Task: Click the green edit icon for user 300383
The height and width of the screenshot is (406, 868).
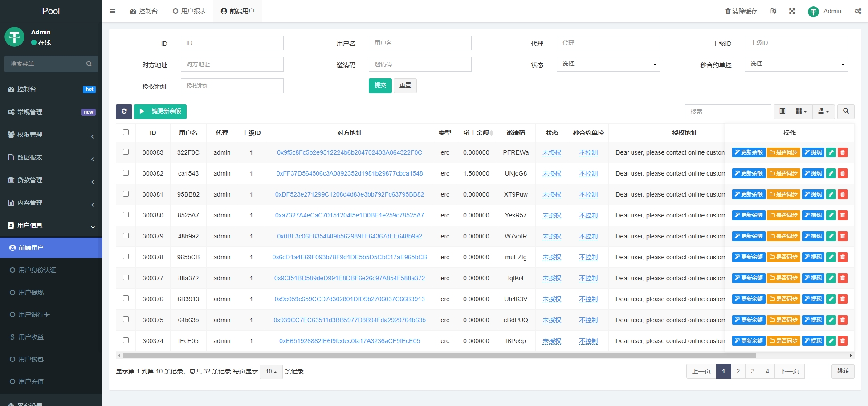Action: click(831, 152)
